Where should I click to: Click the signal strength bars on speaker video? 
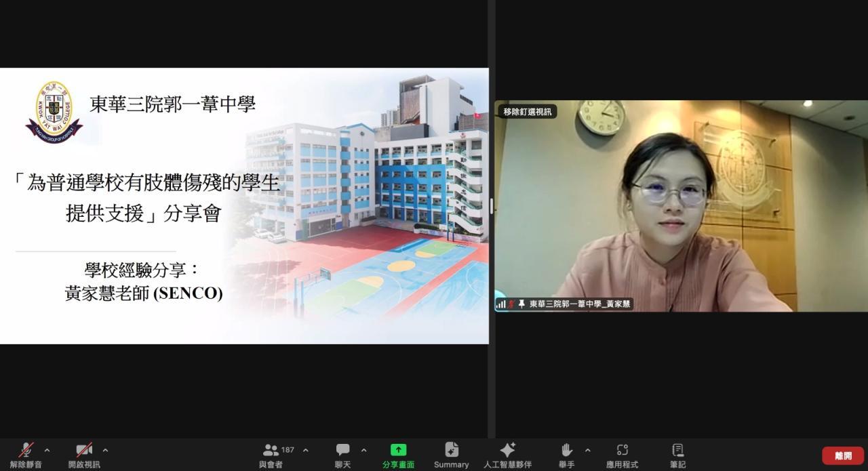[x=501, y=304]
